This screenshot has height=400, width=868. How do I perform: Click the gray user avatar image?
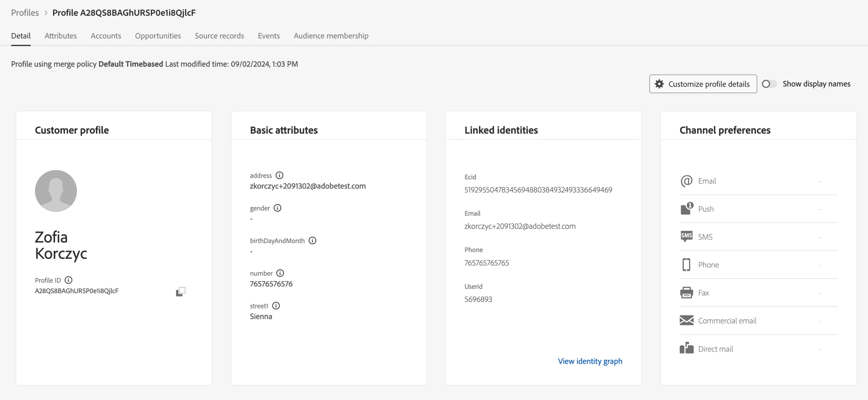(56, 191)
